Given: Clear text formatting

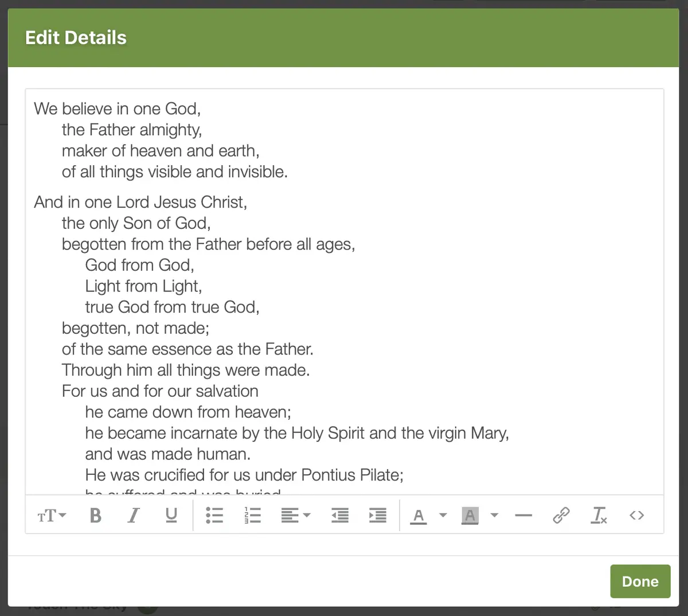Looking at the screenshot, I should click(599, 516).
